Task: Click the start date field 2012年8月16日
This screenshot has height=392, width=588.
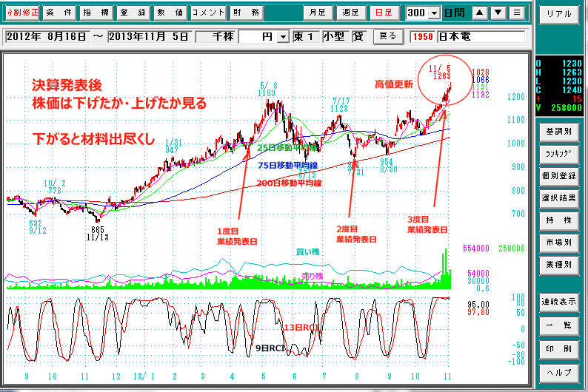Action: click(x=47, y=37)
